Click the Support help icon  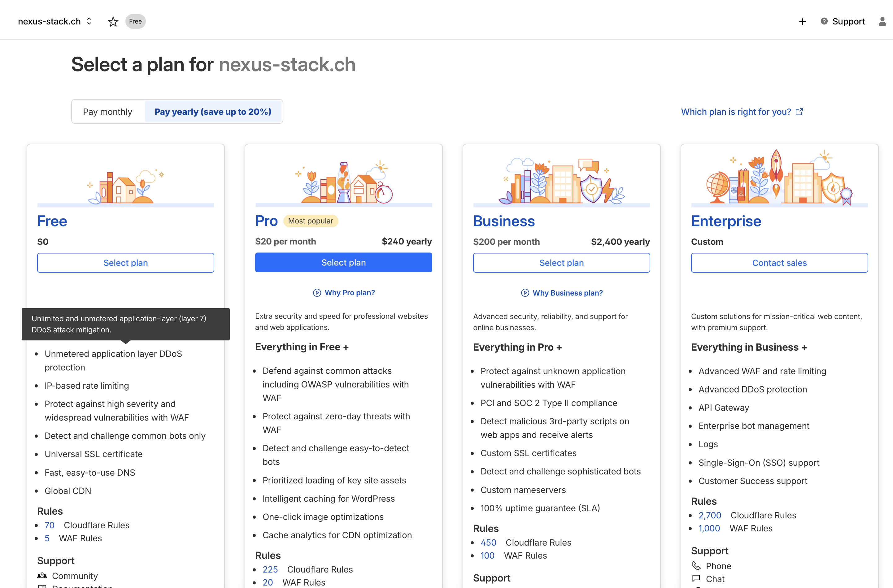pyautogui.click(x=824, y=21)
